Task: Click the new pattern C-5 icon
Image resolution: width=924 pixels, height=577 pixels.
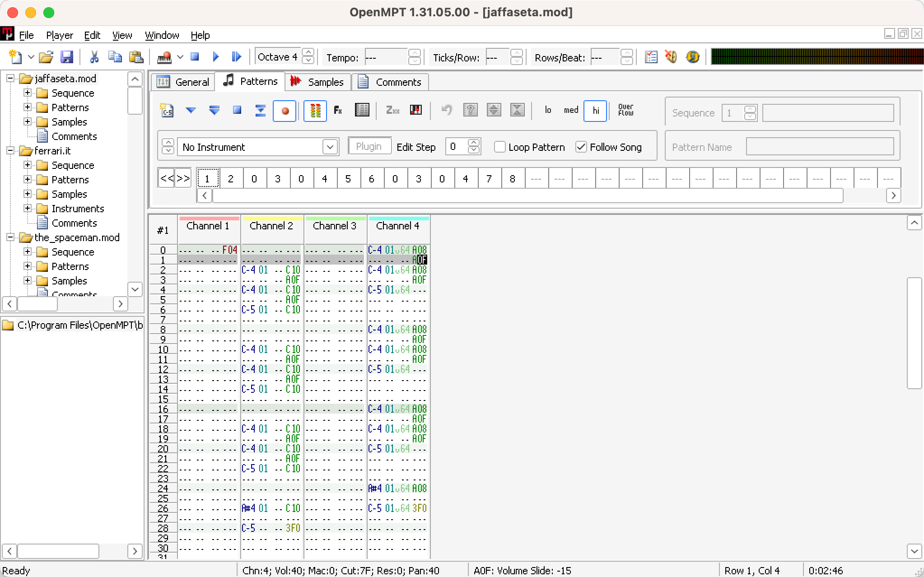Action: [x=167, y=111]
